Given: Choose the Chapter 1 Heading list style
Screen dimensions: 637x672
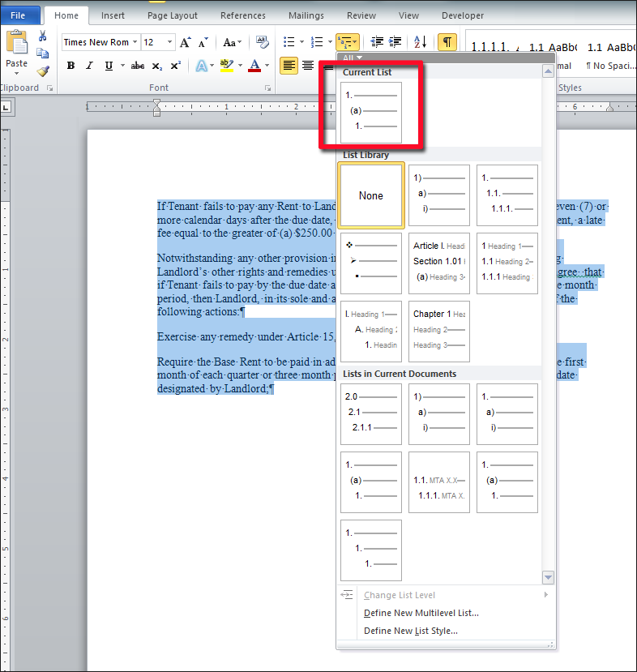Looking at the screenshot, I should (439, 332).
